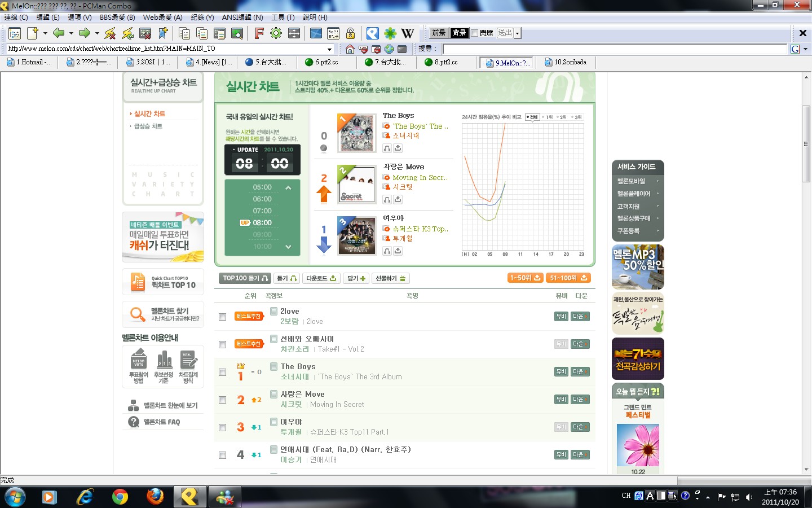Screen dimensions: 812x508
Task: Open the ANSI編輯 (N) menu
Action: click(x=242, y=17)
